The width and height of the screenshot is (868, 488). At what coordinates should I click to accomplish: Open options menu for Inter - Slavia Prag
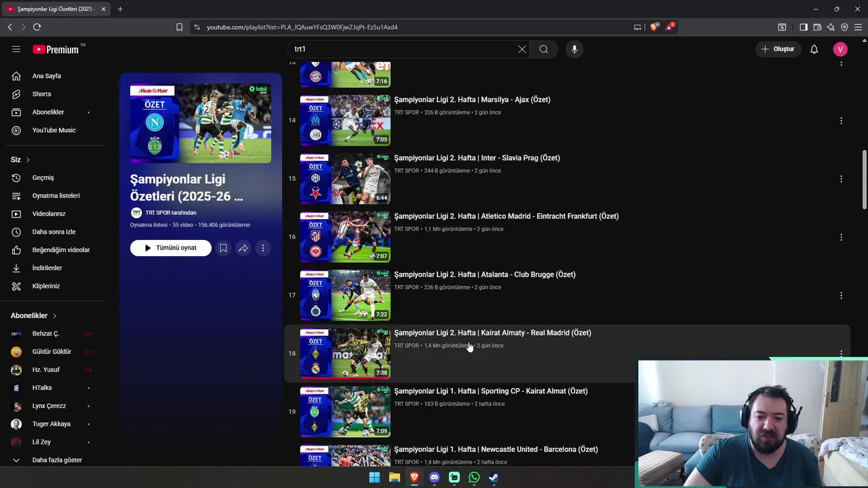[841, 179]
